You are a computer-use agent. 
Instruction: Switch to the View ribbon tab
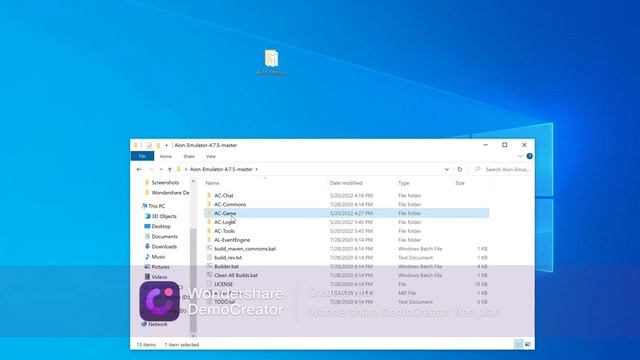pos(211,156)
